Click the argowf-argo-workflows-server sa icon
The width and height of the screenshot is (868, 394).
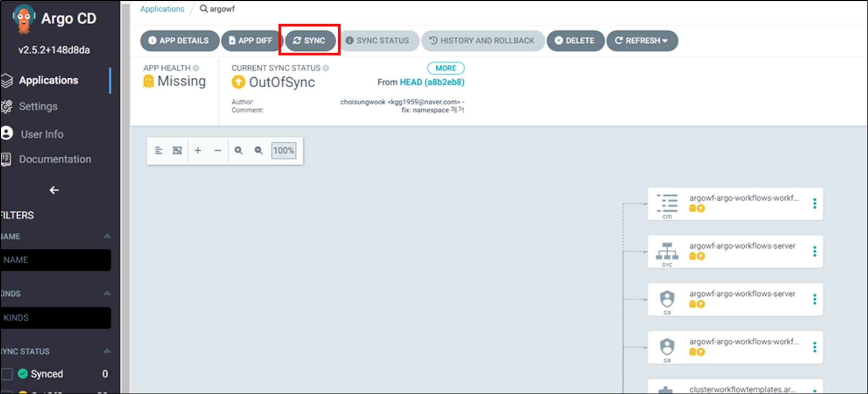pyautogui.click(x=667, y=299)
